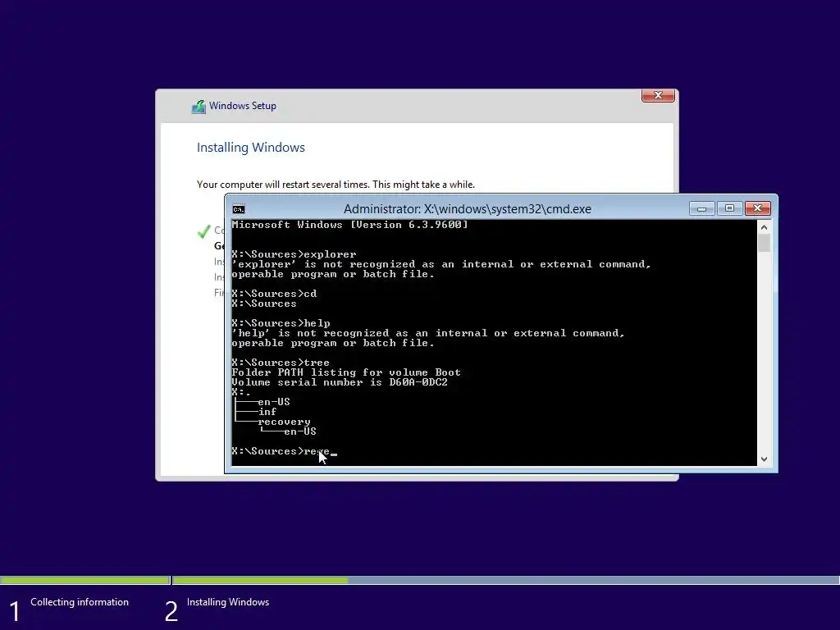The height and width of the screenshot is (630, 840).
Task: Click the 'X:\Sources>tree' command line
Action: [x=281, y=362]
